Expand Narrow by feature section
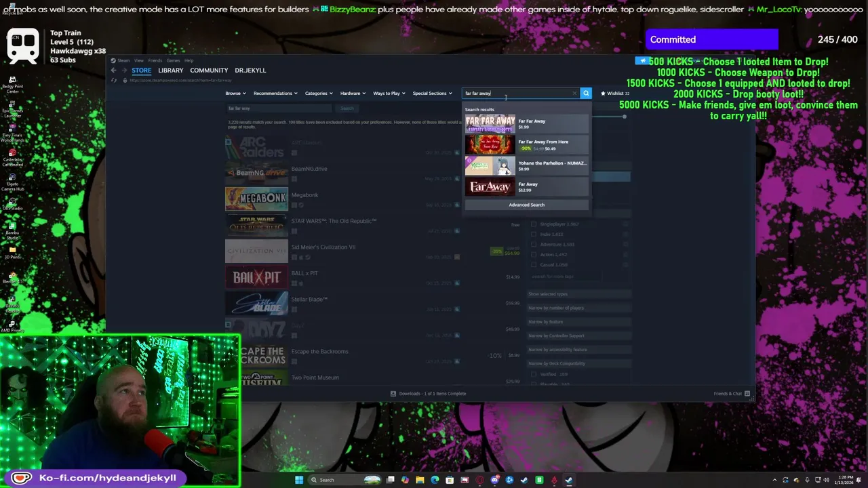 [578, 322]
